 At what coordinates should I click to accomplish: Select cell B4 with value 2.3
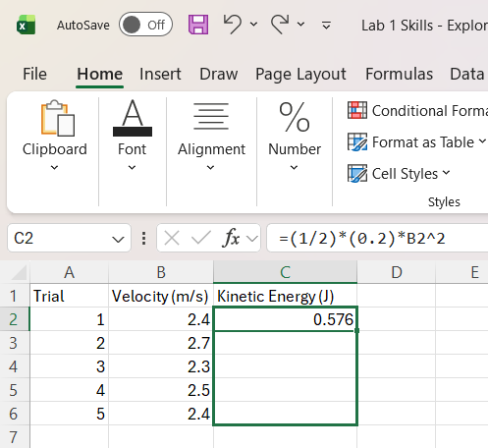tap(161, 366)
